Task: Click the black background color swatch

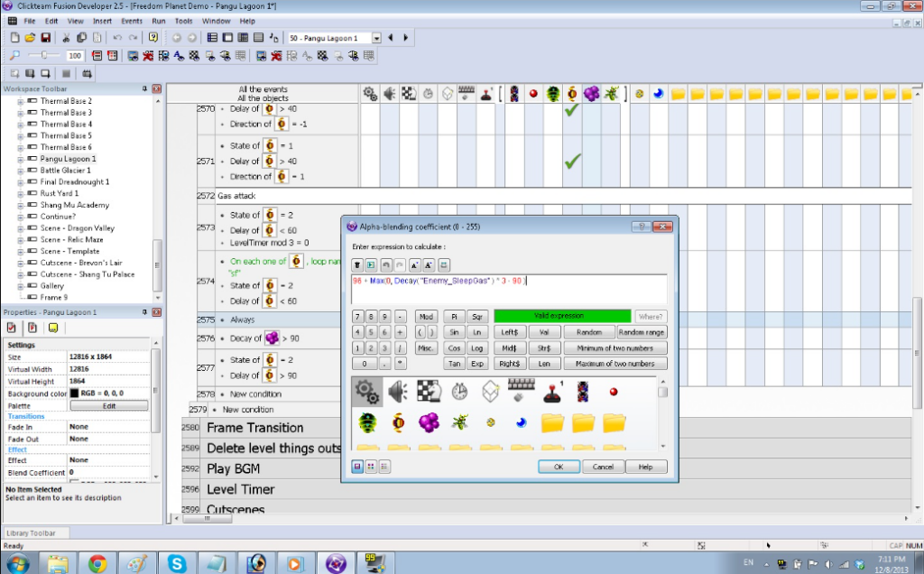Action: (74, 393)
